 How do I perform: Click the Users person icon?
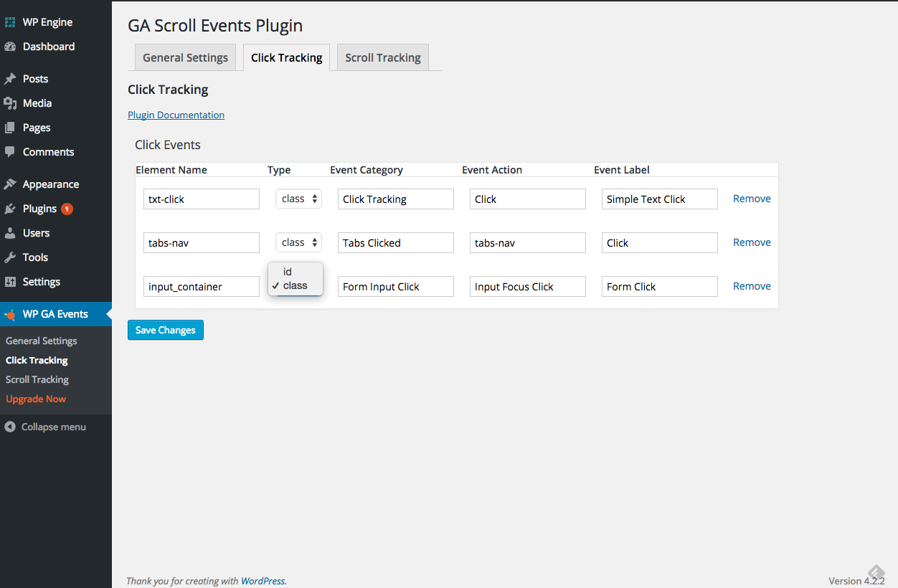click(10, 233)
